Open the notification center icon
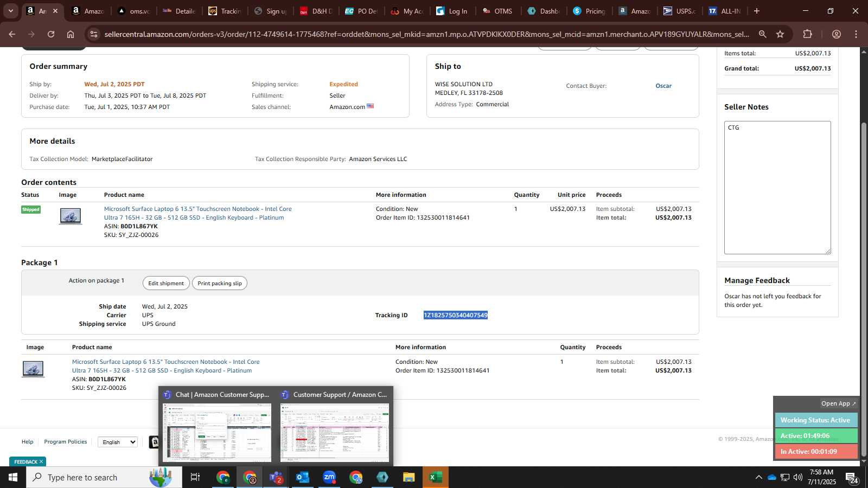 click(852, 478)
